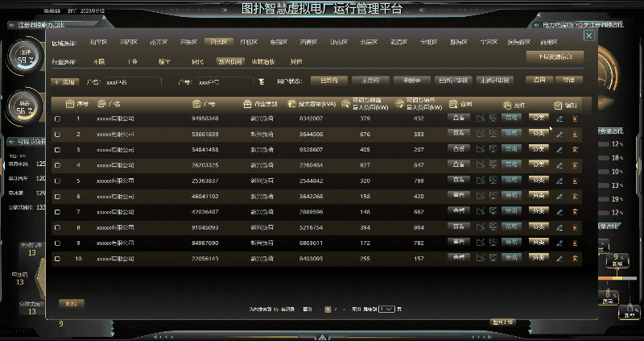Open line chart icon in row 7
Screen dimensions: 644x341
pos(480,211)
